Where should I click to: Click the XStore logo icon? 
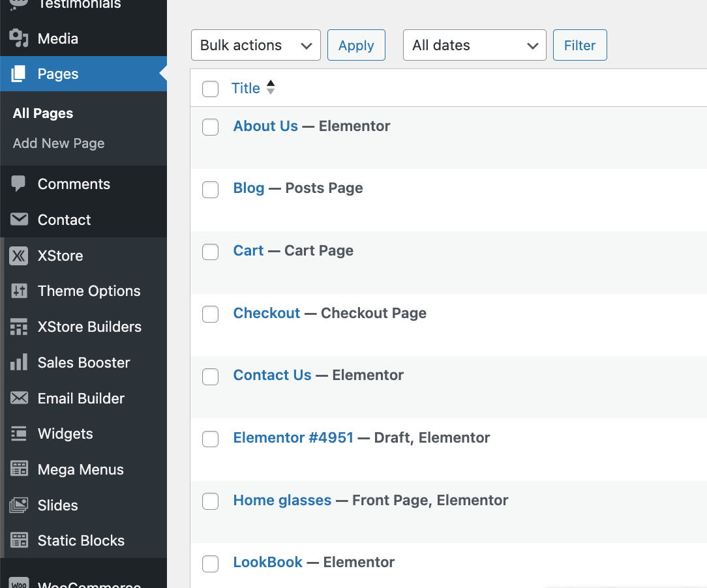coord(18,256)
